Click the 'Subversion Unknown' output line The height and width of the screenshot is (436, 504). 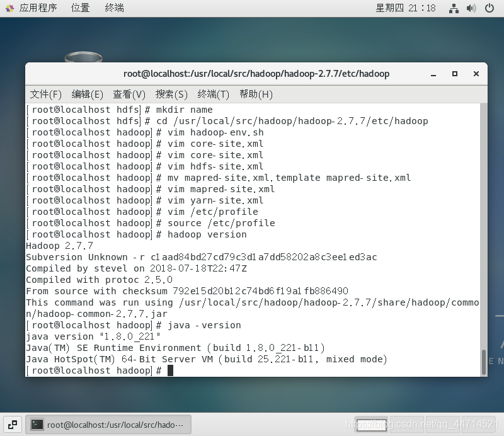202,257
